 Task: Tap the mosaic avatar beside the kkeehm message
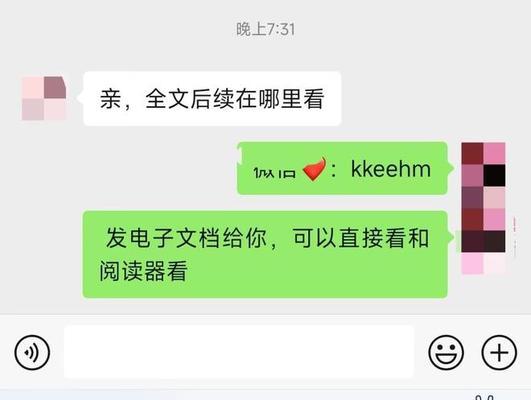pos(483,164)
